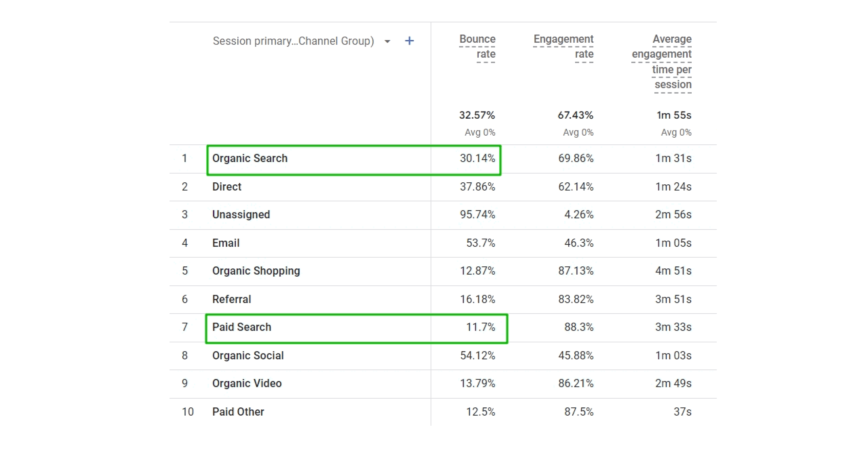Screen dimensions: 868x461
Task: Click the Unassigned channel row
Action: [x=241, y=215]
